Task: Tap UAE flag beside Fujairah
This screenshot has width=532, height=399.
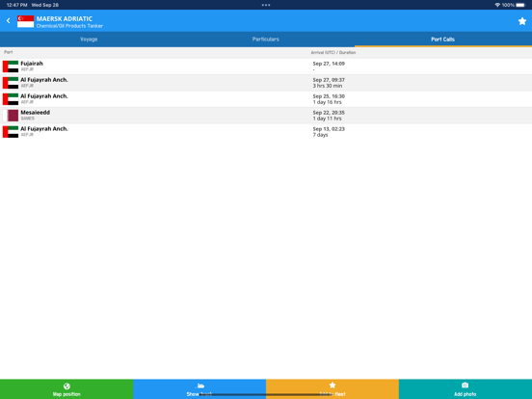Action: point(11,66)
